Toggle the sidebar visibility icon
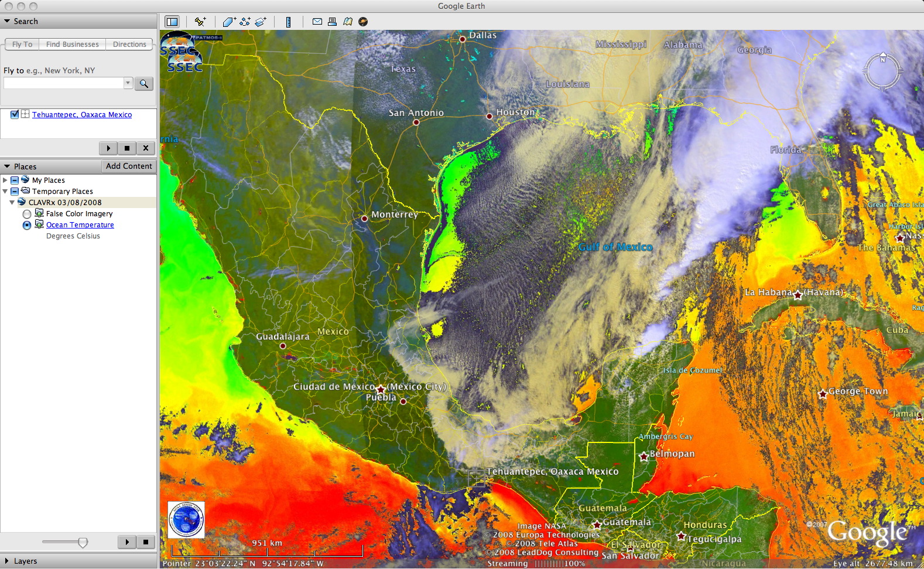 coord(172,22)
